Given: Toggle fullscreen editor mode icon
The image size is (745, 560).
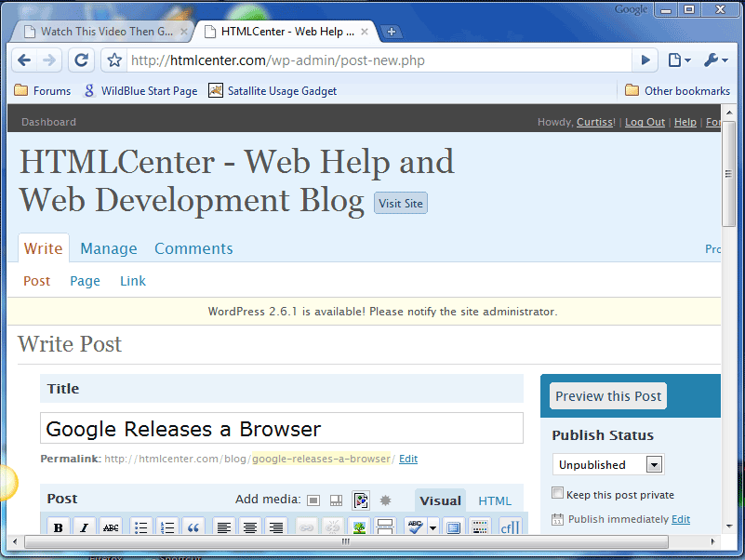Looking at the screenshot, I should [454, 527].
